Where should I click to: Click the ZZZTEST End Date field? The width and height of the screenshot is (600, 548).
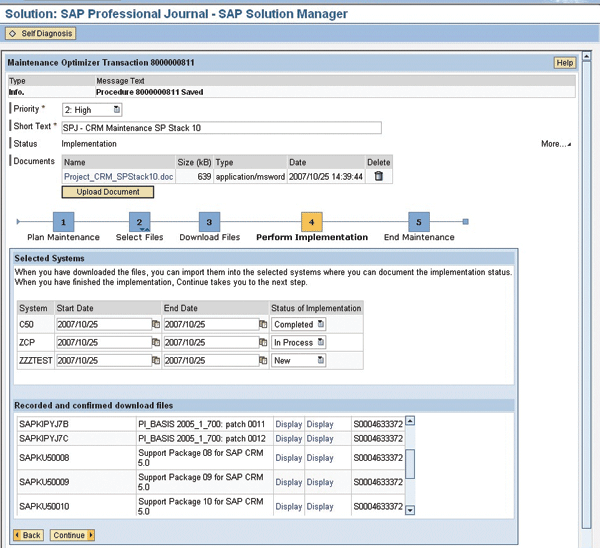pos(211,360)
